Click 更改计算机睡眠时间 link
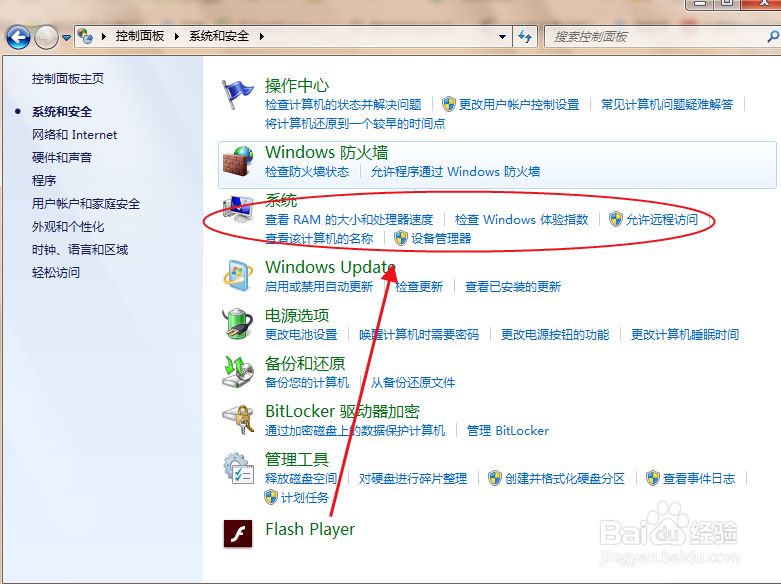 click(x=685, y=335)
